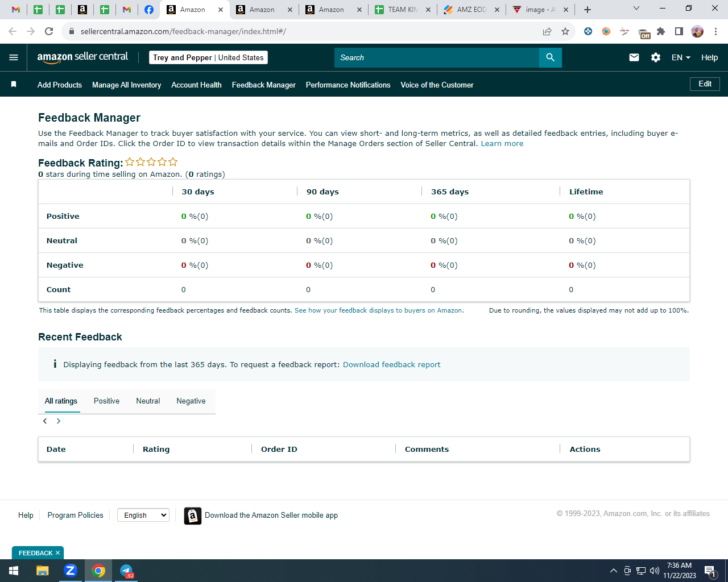This screenshot has width=728, height=582.
Task: Open Zoom from the taskbar
Action: click(71, 571)
